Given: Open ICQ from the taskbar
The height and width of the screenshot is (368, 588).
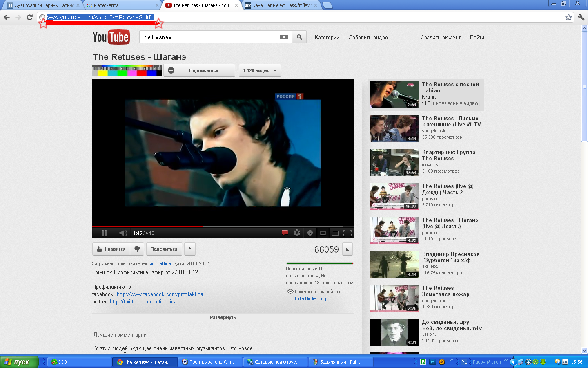Looking at the screenshot, I should 80,362.
